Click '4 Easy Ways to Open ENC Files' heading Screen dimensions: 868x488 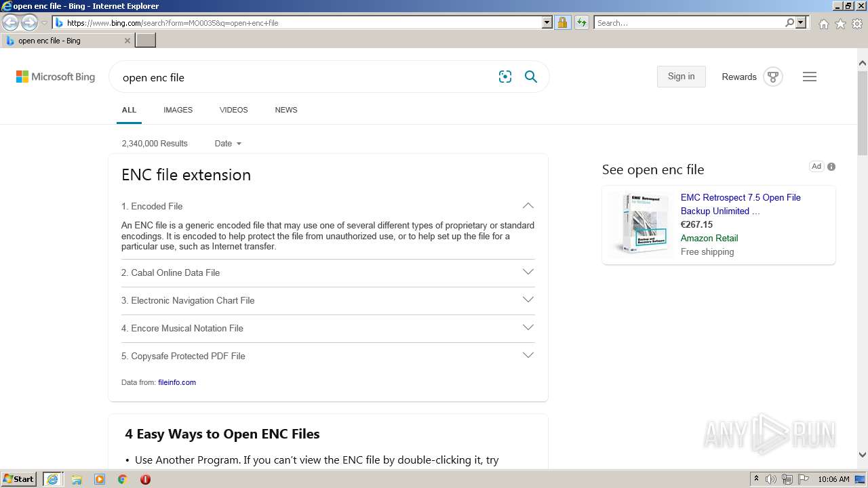click(222, 434)
